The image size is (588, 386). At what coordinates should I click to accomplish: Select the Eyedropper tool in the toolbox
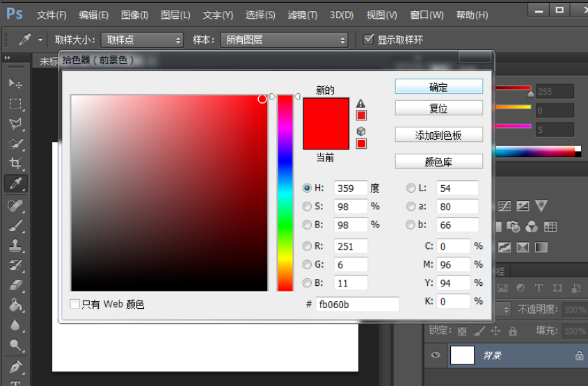pos(16,184)
